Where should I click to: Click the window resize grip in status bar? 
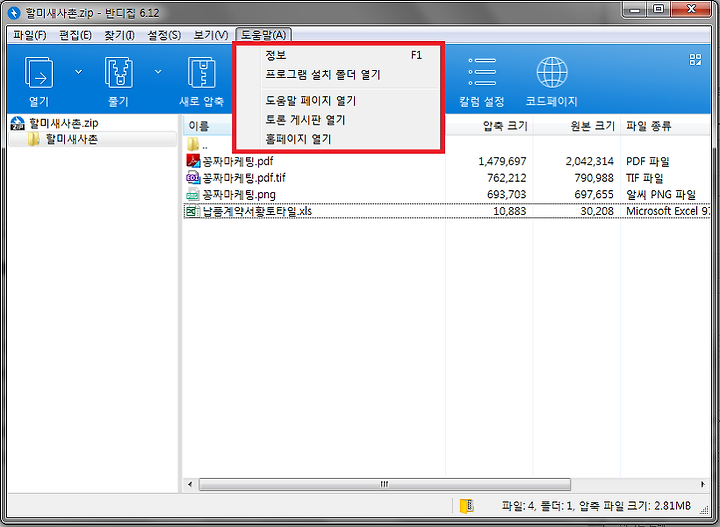[x=703, y=509]
